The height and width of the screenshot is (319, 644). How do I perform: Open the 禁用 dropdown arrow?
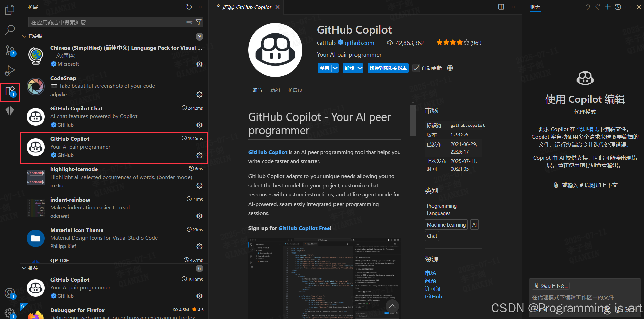point(335,68)
